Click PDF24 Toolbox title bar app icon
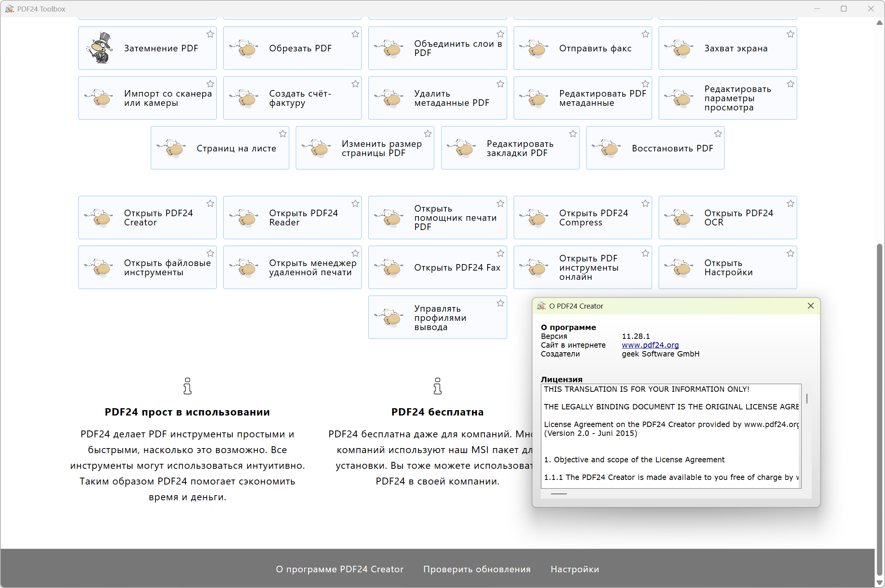The width and height of the screenshot is (885, 588). (9, 9)
